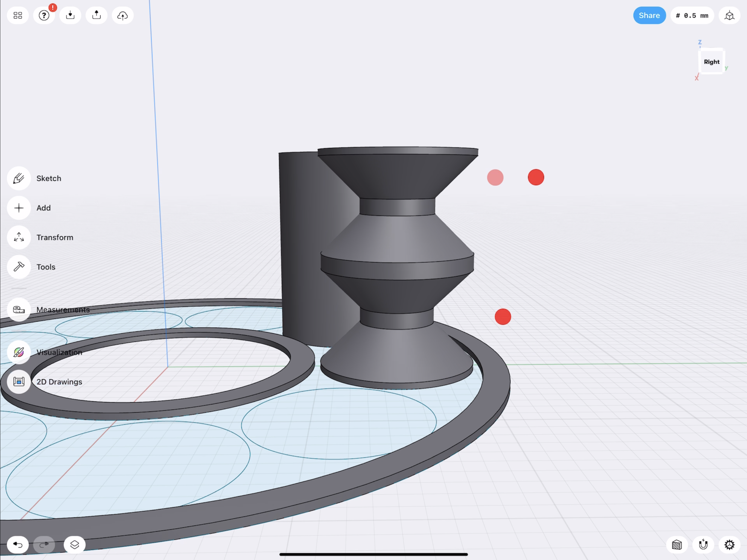This screenshot has height=560, width=747.
Task: Toggle section view with the striped cube icon
Action: tap(676, 545)
